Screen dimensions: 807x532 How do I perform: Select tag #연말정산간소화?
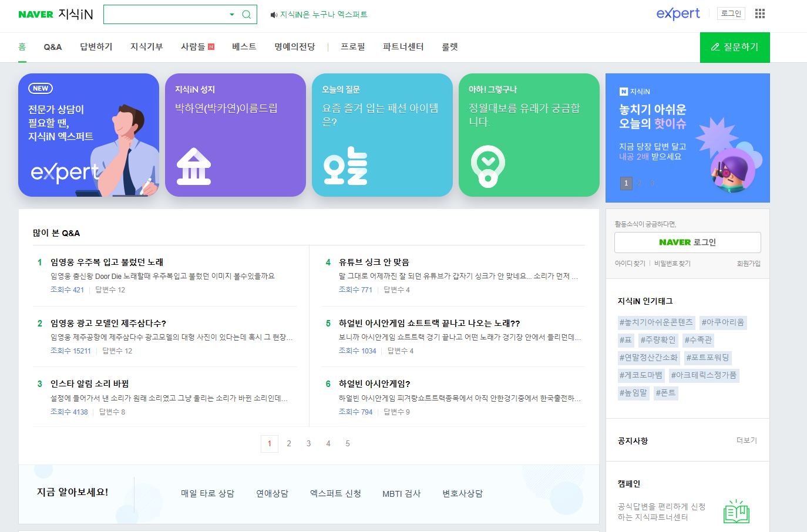tap(648, 358)
